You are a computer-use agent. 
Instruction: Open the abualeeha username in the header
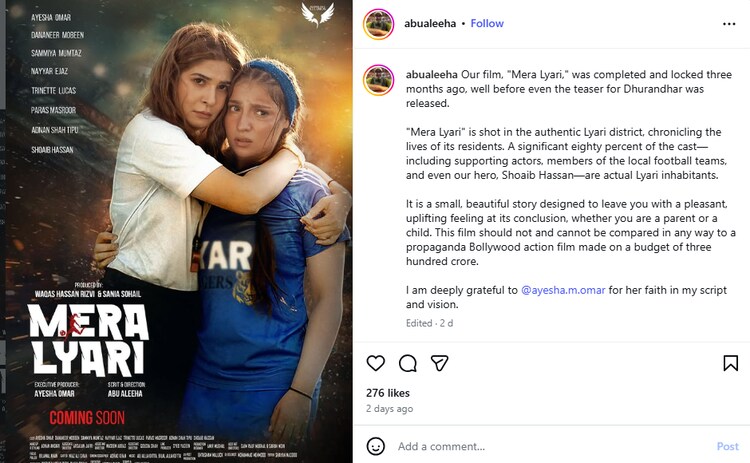tap(430, 23)
